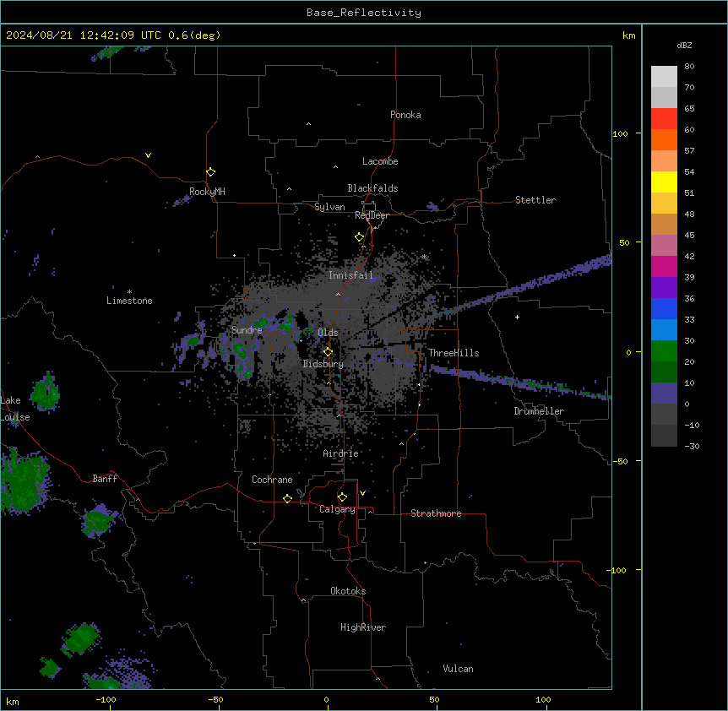Click the magenta 42 dBZ color swatch
Screen dimensions: 728x711
coord(664,266)
